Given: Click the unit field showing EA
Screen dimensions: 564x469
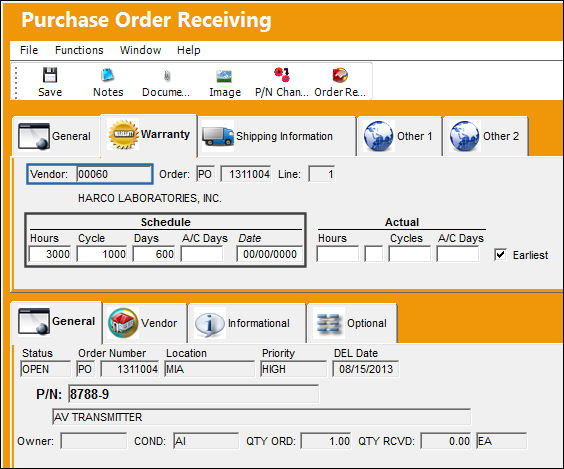Looking at the screenshot, I should [x=501, y=441].
